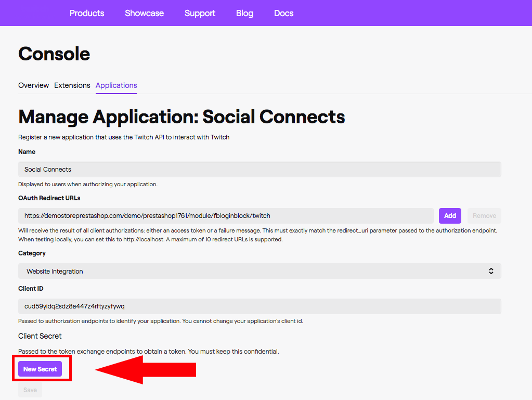
Task: Click the Name field with Social Connects
Action: (260, 169)
